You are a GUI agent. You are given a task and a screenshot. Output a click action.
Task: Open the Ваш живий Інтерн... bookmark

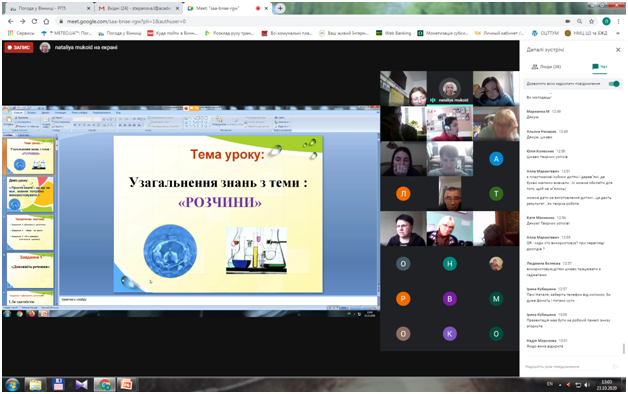point(344,33)
